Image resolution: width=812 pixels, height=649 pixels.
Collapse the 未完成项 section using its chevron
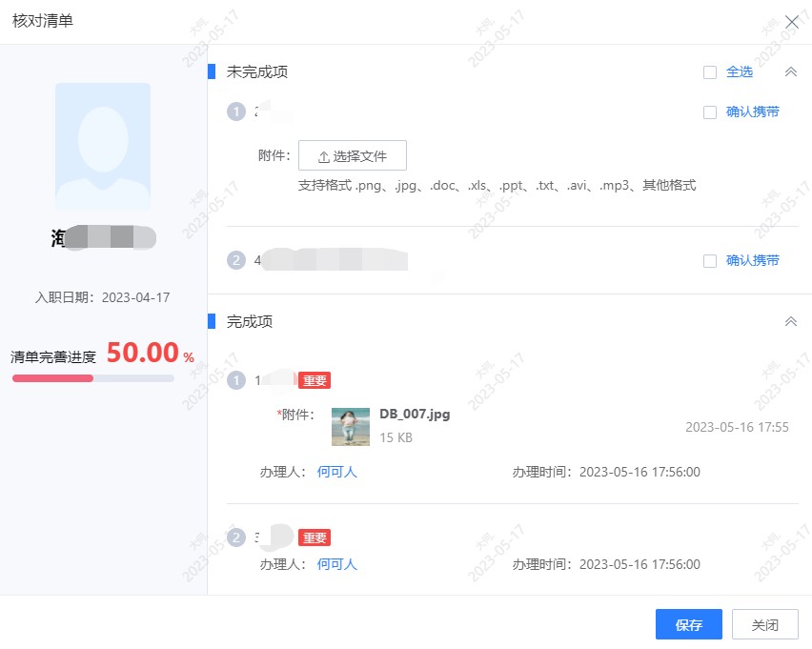pyautogui.click(x=791, y=71)
